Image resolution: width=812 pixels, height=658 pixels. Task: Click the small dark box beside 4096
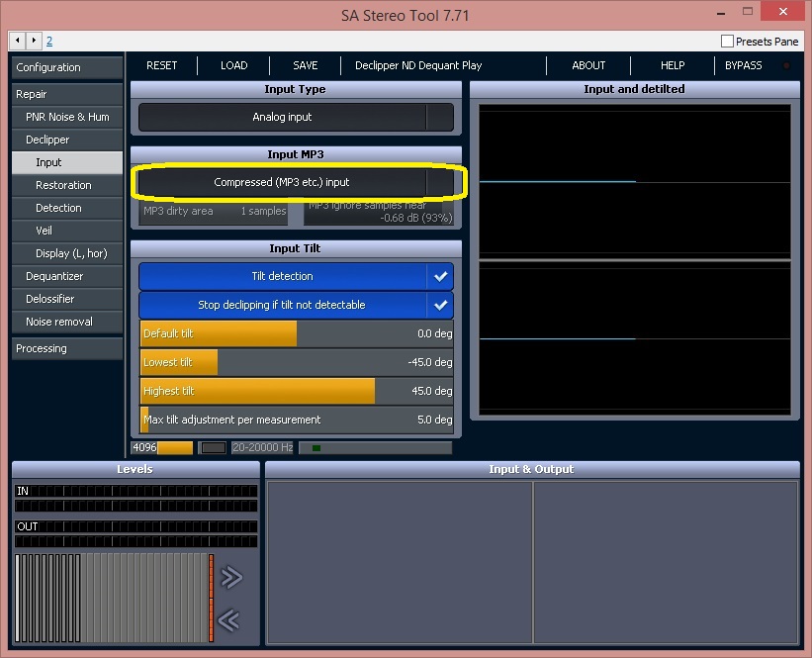point(213,447)
